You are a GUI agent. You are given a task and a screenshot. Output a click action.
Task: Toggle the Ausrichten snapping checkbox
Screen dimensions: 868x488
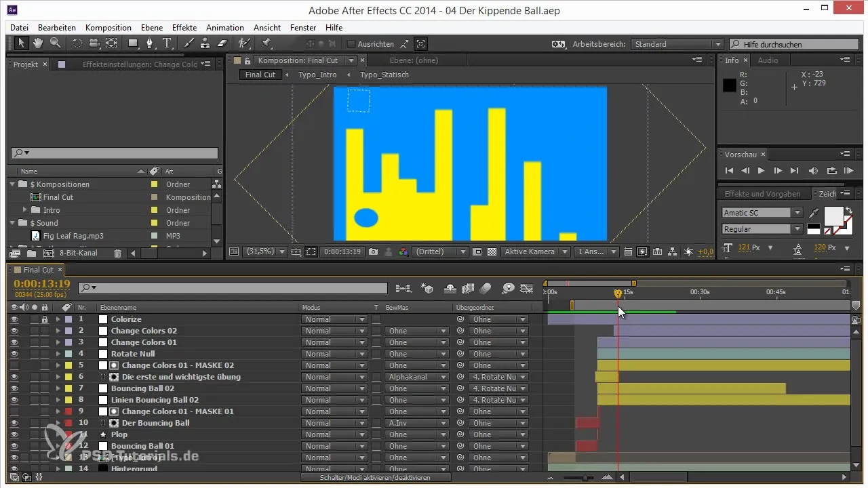(x=351, y=44)
